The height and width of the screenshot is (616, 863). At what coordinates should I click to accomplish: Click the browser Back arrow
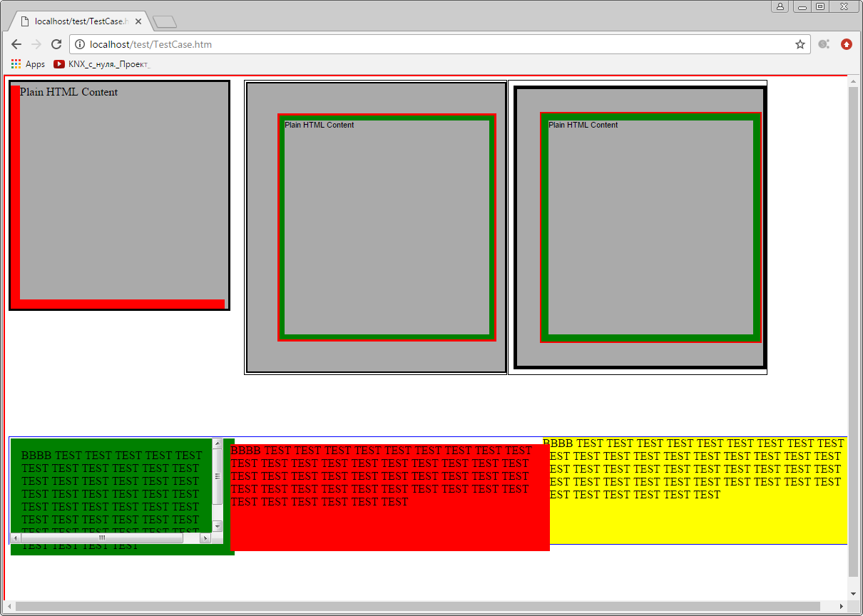(16, 44)
